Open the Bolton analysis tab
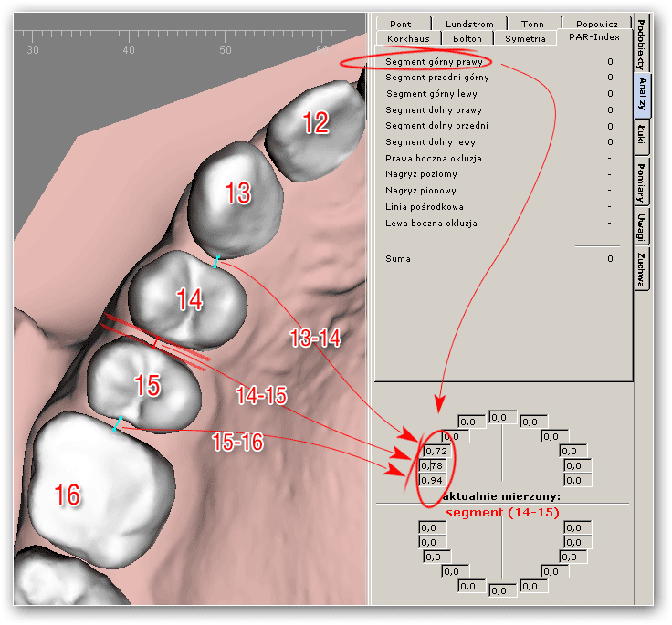This screenshot has height=625, width=672. (x=467, y=38)
